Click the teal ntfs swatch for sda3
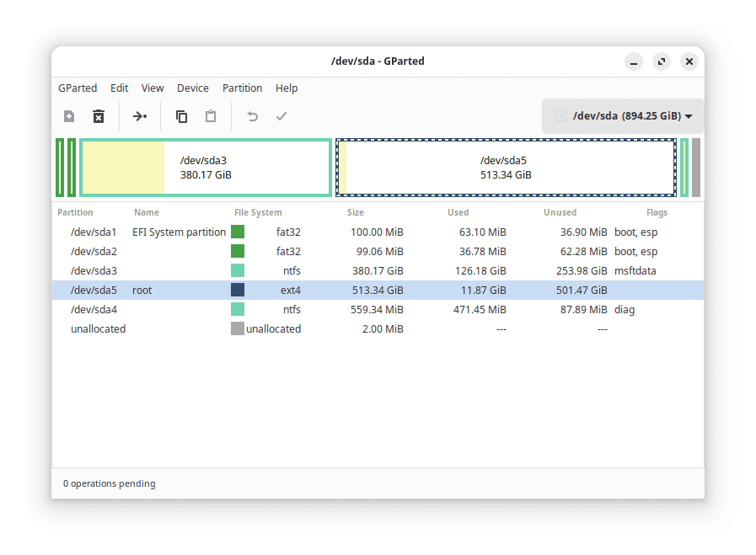This screenshot has width=756, height=555. [238, 270]
